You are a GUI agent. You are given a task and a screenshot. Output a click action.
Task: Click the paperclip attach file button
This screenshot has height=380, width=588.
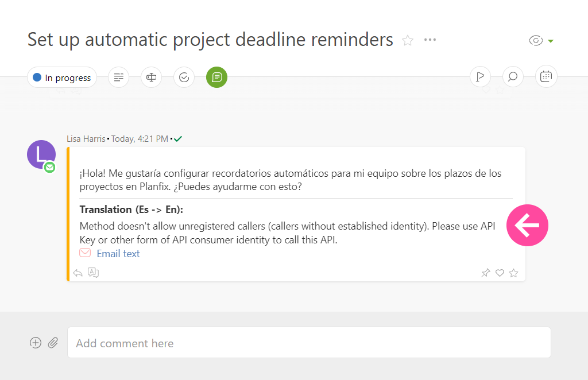(x=53, y=343)
